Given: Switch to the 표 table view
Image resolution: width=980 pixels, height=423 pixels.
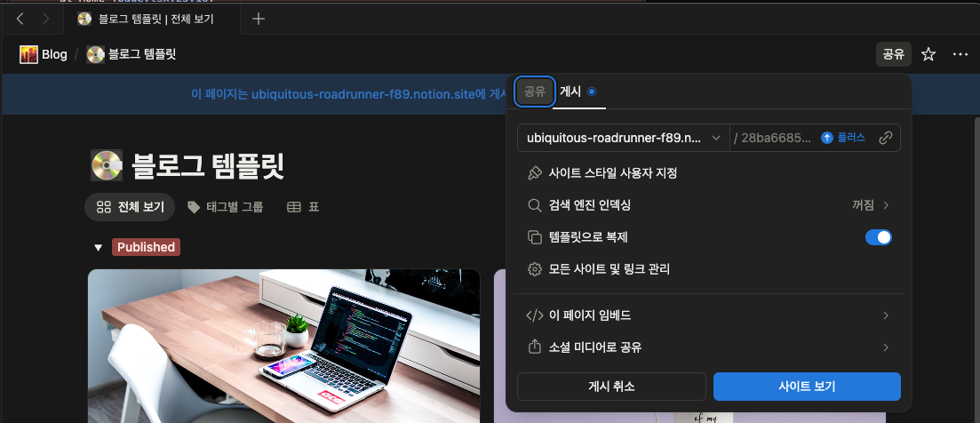Looking at the screenshot, I should (x=303, y=207).
